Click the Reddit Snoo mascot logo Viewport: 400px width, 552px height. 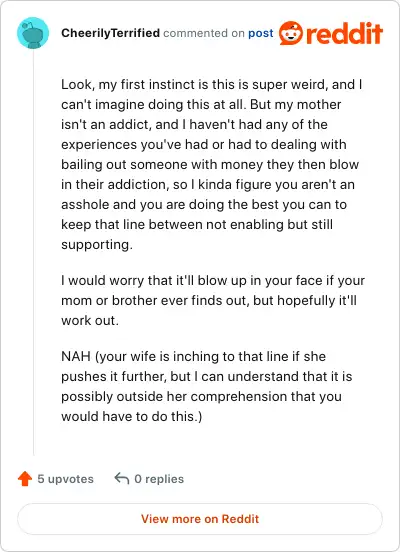click(x=290, y=33)
